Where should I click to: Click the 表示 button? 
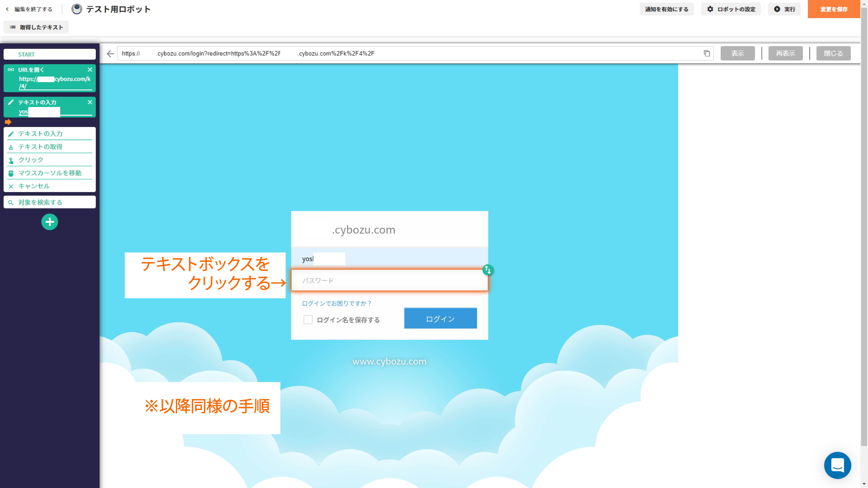click(x=738, y=53)
